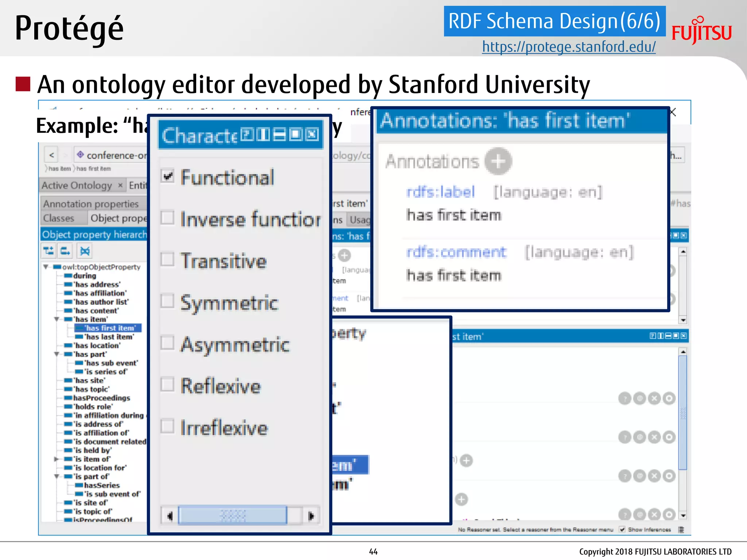This screenshot has width=747, height=560.
Task: Select the 'has first item' property
Action: coord(108,328)
